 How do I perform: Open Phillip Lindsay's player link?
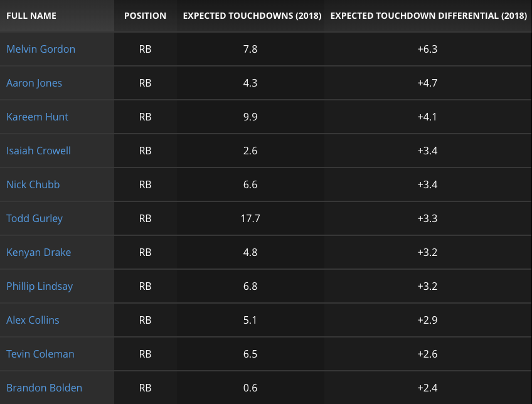click(x=40, y=286)
